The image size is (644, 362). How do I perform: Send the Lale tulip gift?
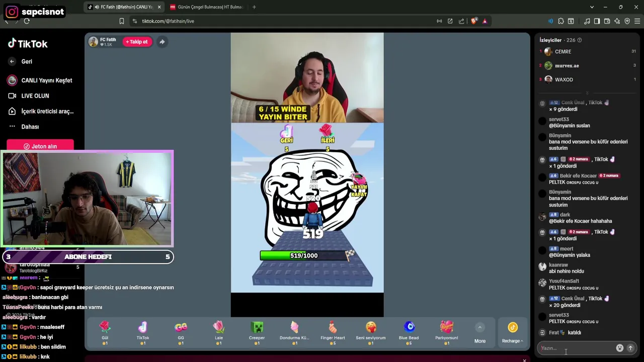(218, 333)
